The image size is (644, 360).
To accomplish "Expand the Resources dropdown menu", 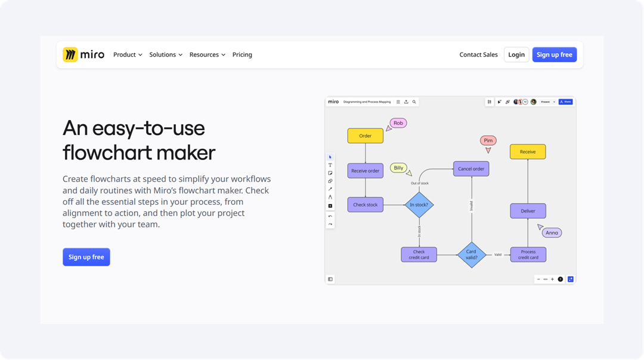I will [x=208, y=55].
